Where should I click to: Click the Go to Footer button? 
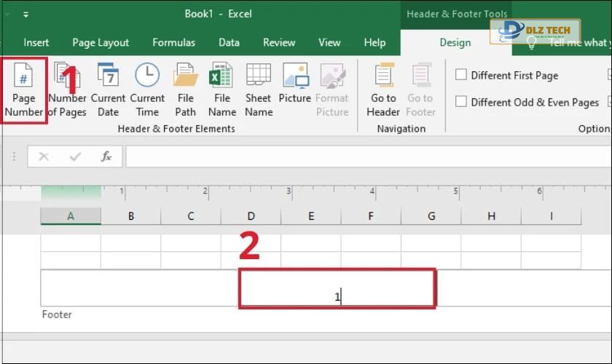(420, 90)
